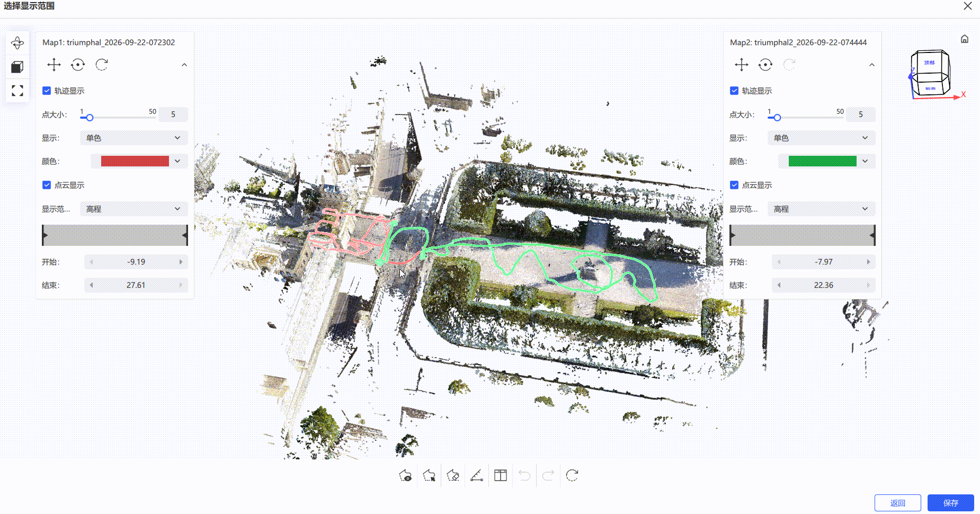980x514 pixels.
Task: Select the first polygon selection tool in bottom toolbar
Action: (405, 475)
